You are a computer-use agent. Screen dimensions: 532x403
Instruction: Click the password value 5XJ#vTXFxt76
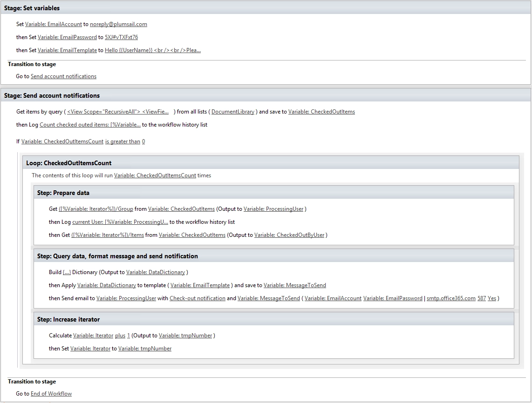(121, 37)
